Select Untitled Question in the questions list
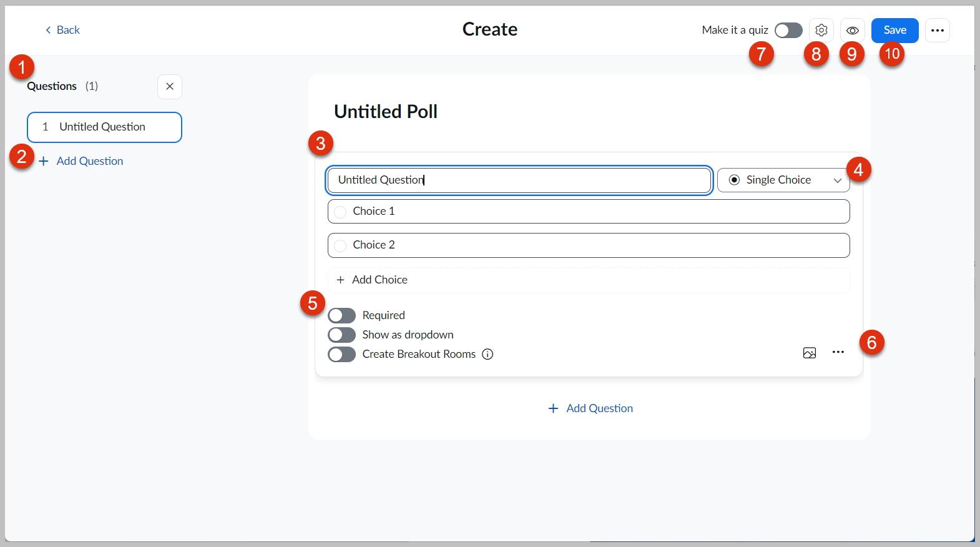 coord(104,127)
